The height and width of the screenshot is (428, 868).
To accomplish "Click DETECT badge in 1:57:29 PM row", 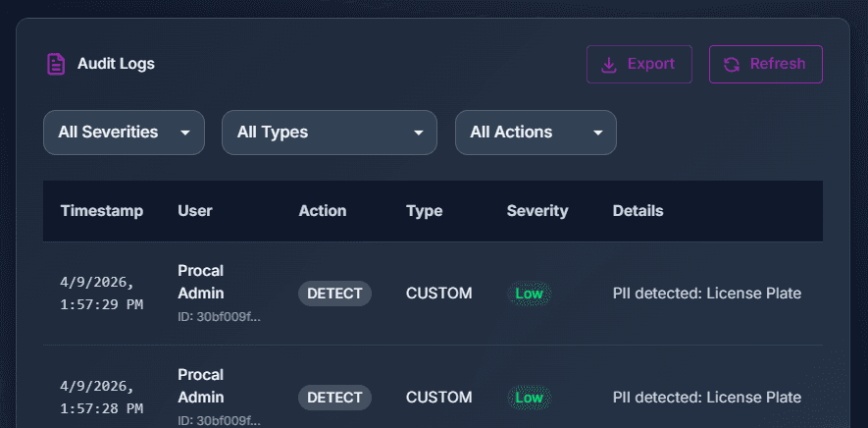I will click(x=334, y=294).
